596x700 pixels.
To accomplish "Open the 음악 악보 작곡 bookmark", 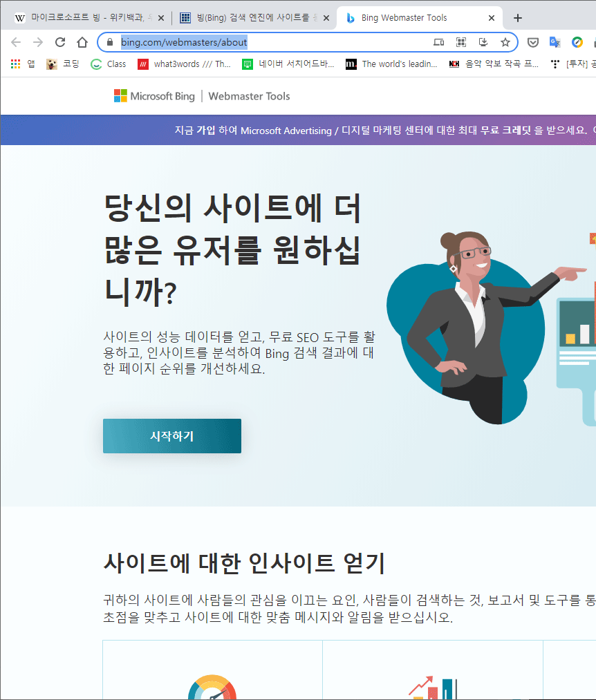I will click(494, 64).
